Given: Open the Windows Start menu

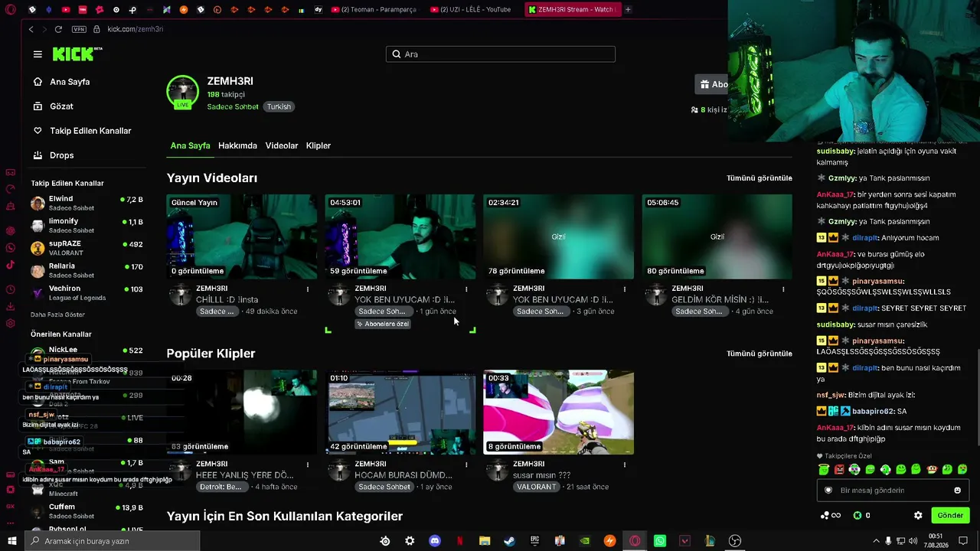Looking at the screenshot, I should tap(11, 541).
